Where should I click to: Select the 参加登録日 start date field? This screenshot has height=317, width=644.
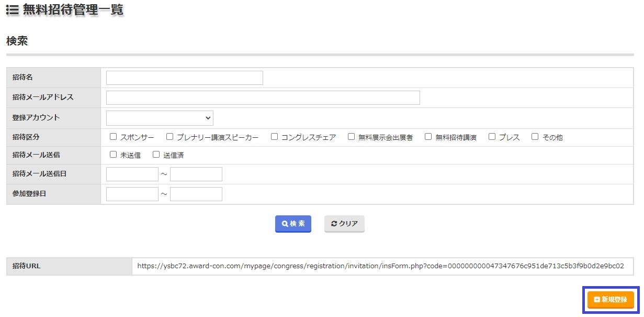click(132, 194)
